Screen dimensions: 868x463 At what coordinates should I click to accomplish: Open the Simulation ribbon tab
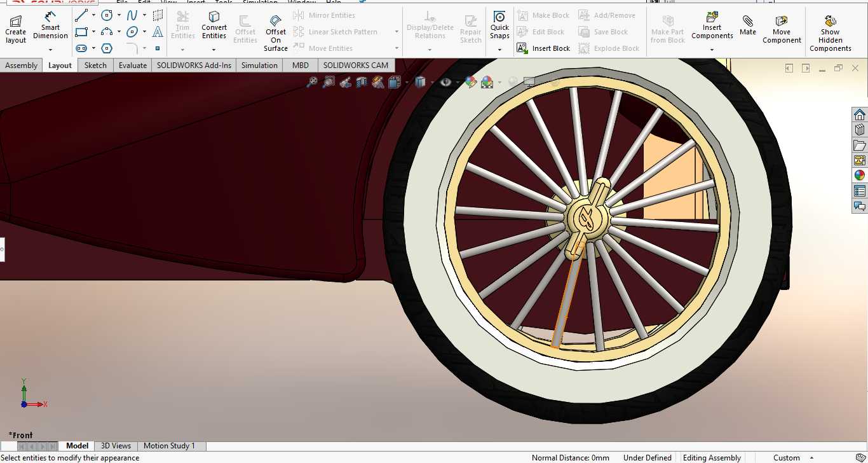[259, 66]
